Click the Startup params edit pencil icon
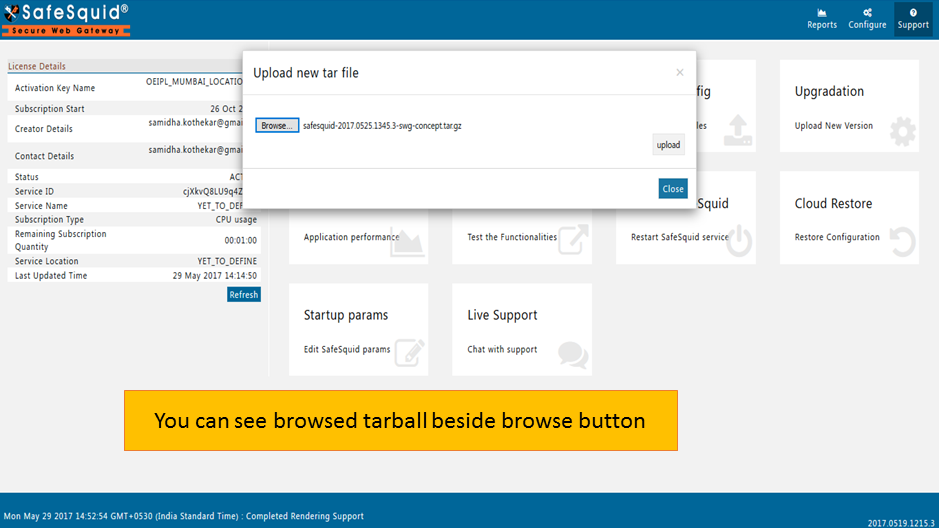Image resolution: width=939 pixels, height=528 pixels. click(410, 353)
